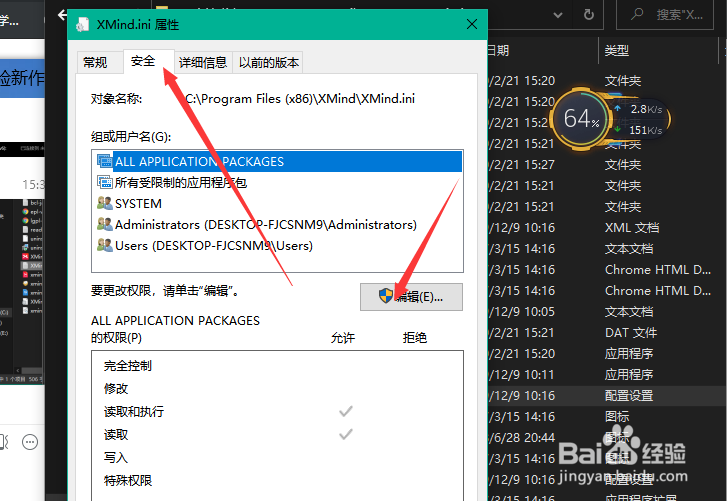Image resolution: width=727 pixels, height=501 pixels.
Task: Click the 写入 permission row
Action: (277, 457)
